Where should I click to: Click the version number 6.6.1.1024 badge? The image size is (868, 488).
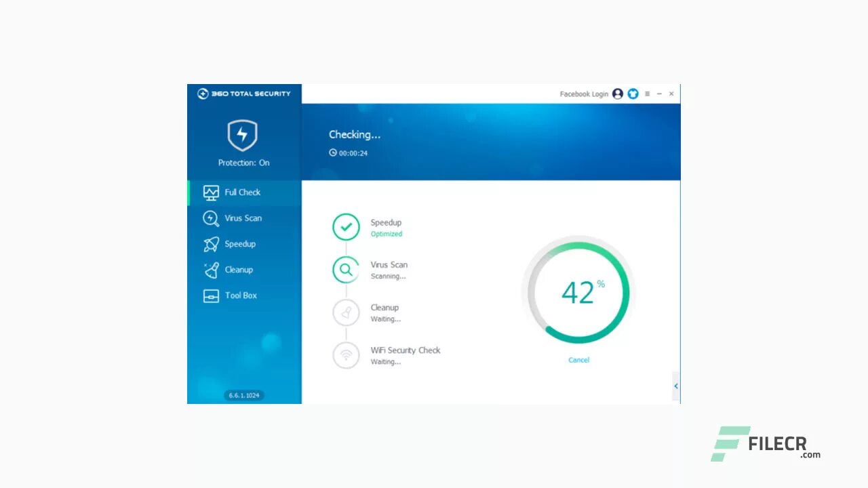(x=244, y=395)
